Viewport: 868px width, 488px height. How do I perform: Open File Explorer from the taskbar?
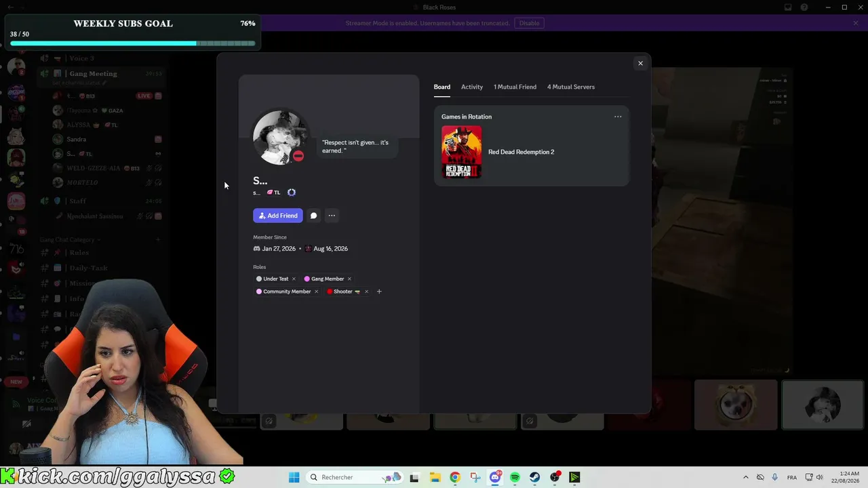click(435, 477)
